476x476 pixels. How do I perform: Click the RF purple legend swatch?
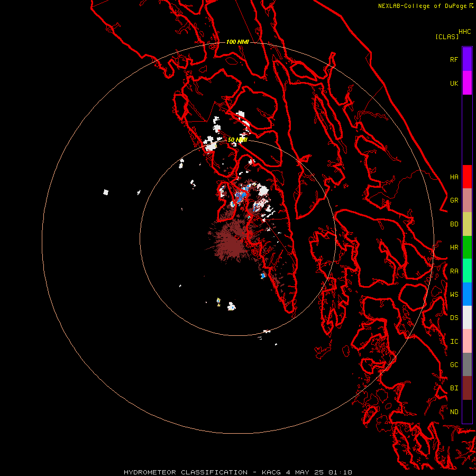pyautogui.click(x=467, y=59)
